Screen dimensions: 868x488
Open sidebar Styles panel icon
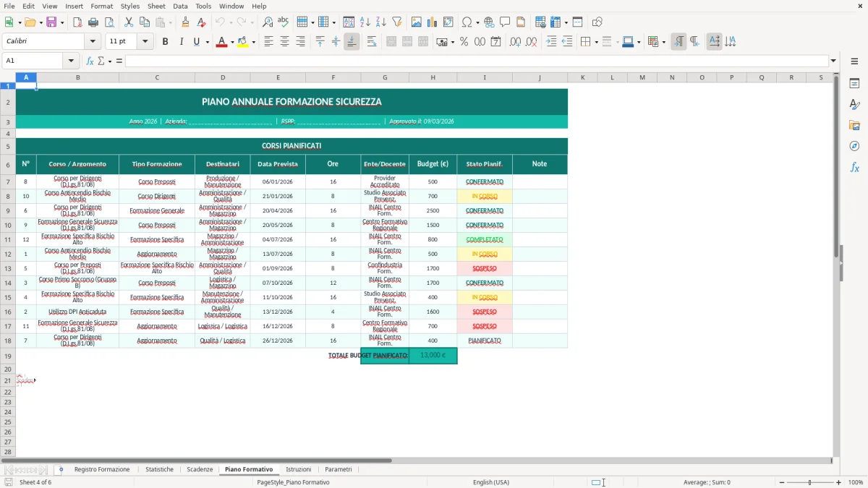854,105
